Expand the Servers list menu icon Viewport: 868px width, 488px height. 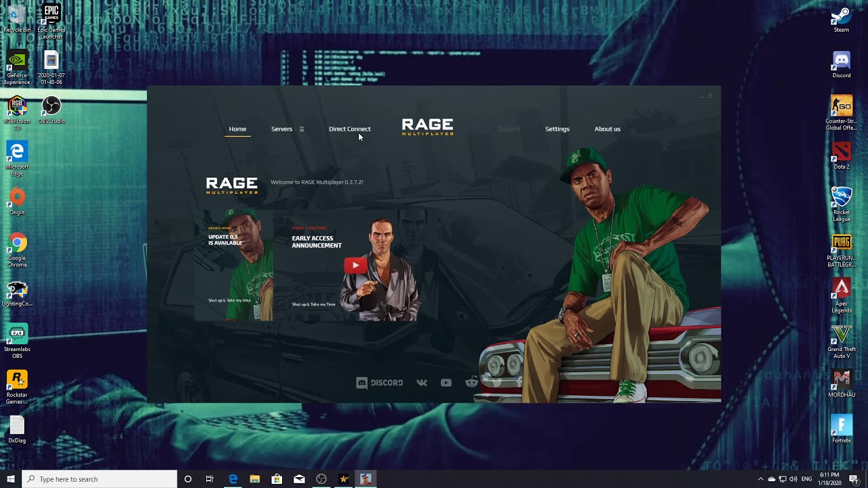point(302,129)
